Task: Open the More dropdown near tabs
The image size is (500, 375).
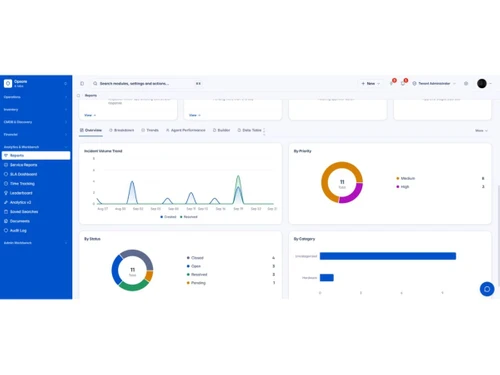Action: pos(481,131)
